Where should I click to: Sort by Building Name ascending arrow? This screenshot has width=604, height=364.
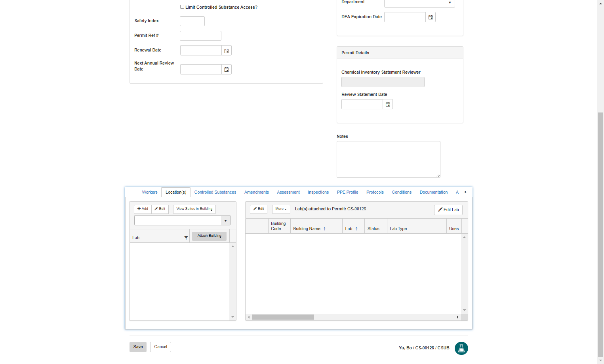pyautogui.click(x=324, y=229)
